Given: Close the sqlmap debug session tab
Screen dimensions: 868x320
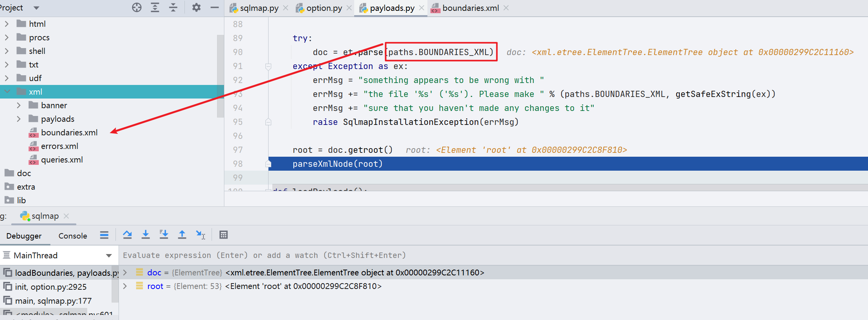Looking at the screenshot, I should (66, 216).
